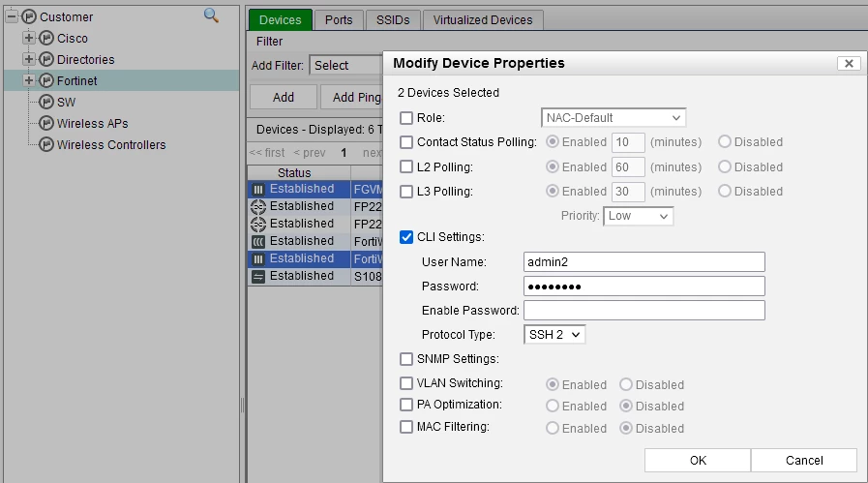Image resolution: width=868 pixels, height=483 pixels.
Task: Enable the Role checkbox
Action: (x=406, y=118)
